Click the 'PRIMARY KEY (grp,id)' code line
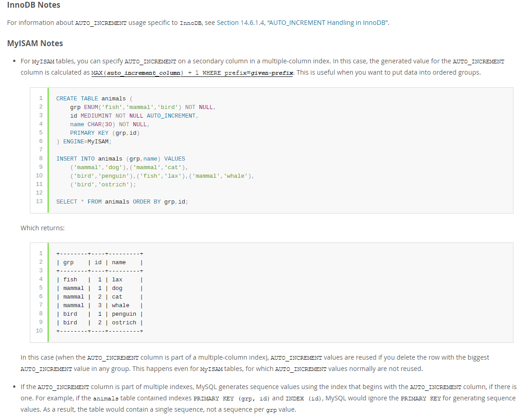Viewport: 532px width, 418px height. click(x=105, y=133)
